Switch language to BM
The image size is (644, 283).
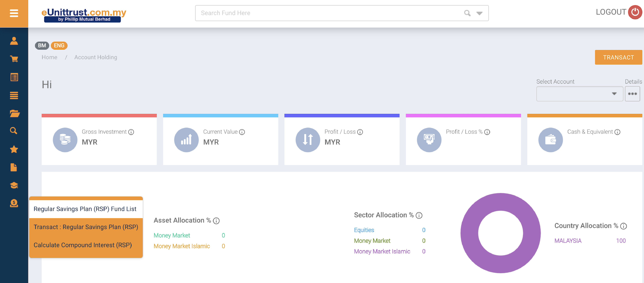click(x=42, y=45)
